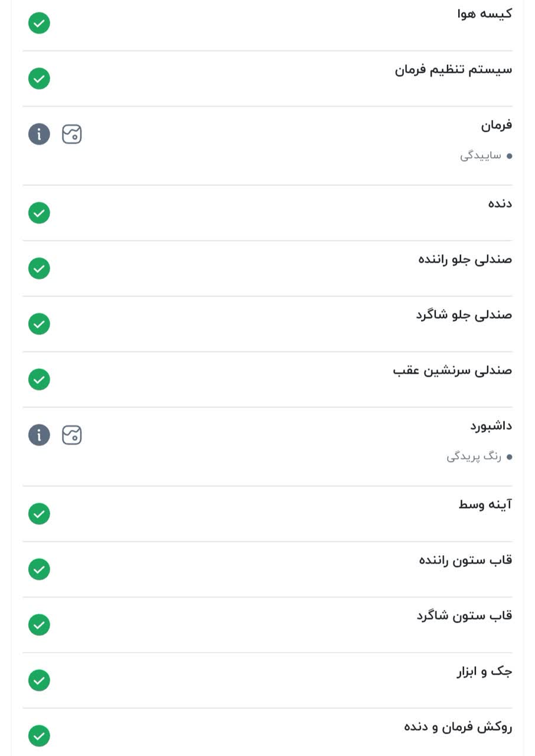Click the green check for صندلی جلو شاگرد
Image resolution: width=535 pixels, height=756 pixels.
[39, 324]
